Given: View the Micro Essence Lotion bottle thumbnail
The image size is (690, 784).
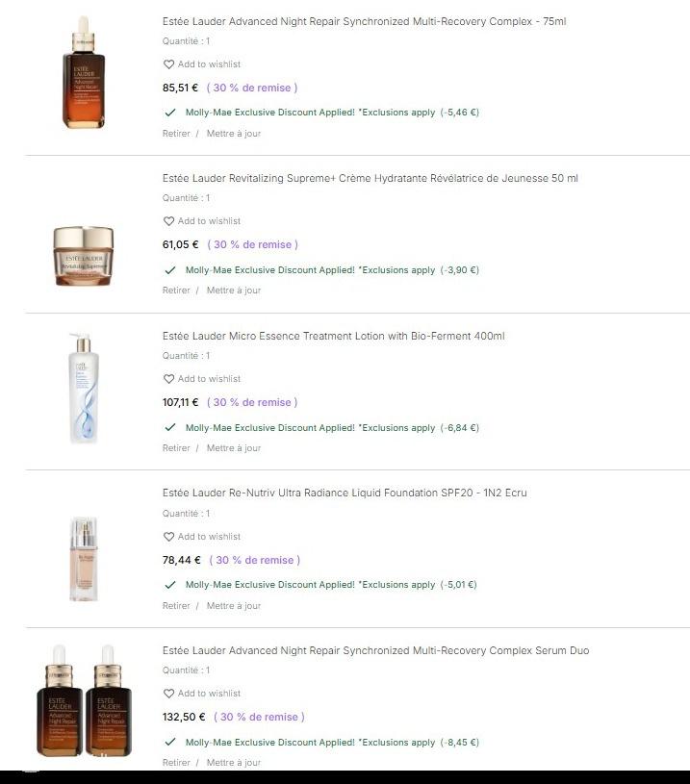Looking at the screenshot, I should [84, 388].
